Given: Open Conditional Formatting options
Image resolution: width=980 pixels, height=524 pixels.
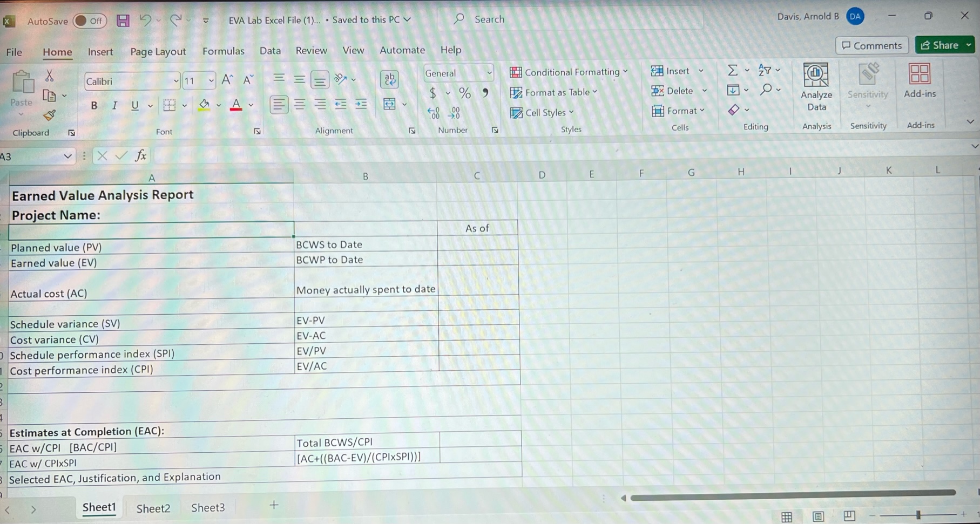Looking at the screenshot, I should (x=569, y=72).
